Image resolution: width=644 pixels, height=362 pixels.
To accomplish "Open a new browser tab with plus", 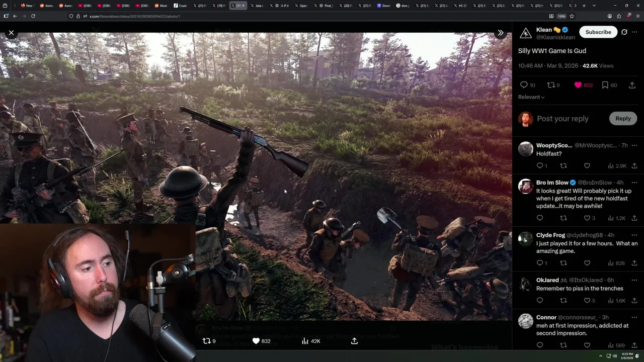I will [x=584, y=6].
